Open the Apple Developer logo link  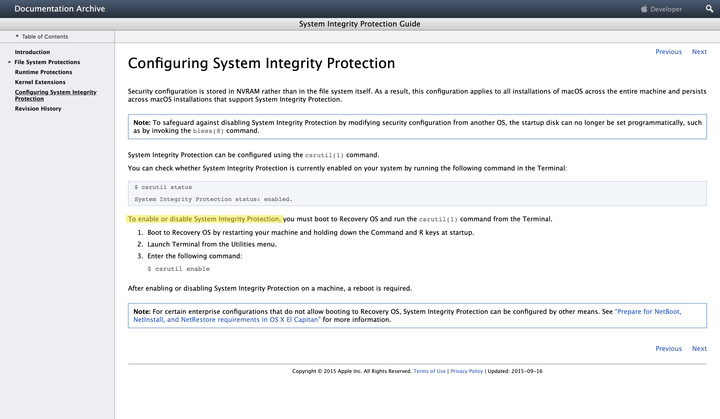click(x=661, y=9)
